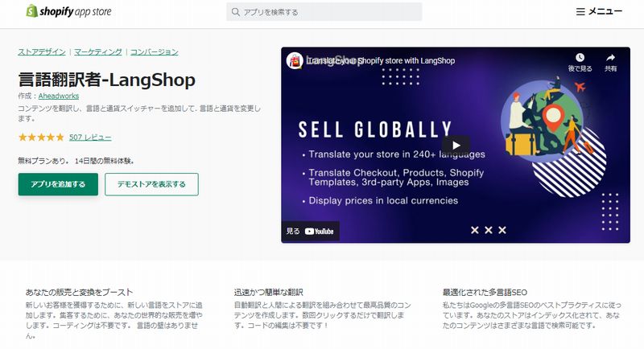Focus the アプリを検索する search field
The width and height of the screenshot is (644, 349).
pos(324,12)
